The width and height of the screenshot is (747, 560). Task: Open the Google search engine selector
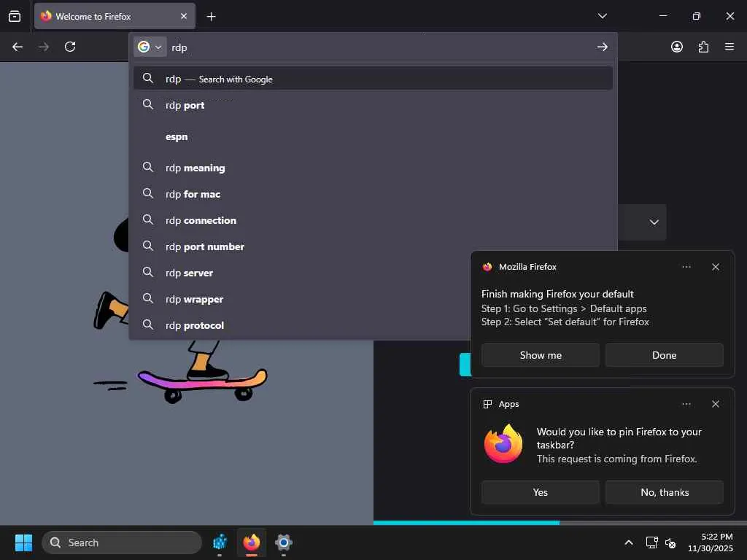click(150, 47)
